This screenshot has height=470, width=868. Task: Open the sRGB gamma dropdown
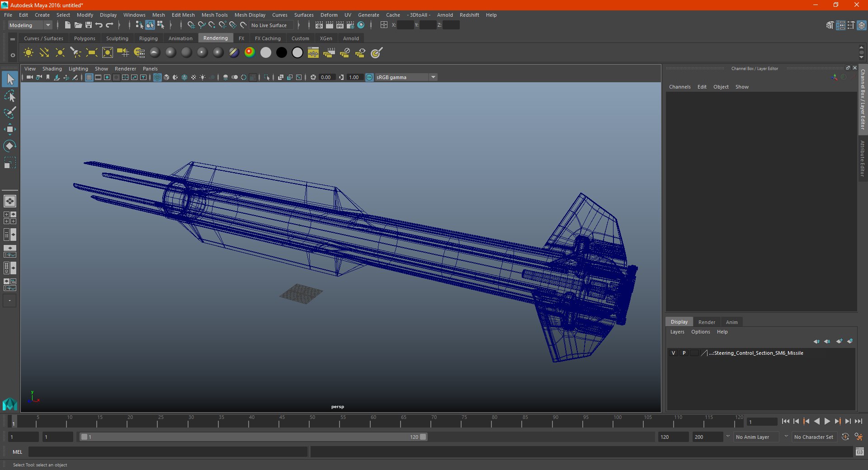(406, 77)
